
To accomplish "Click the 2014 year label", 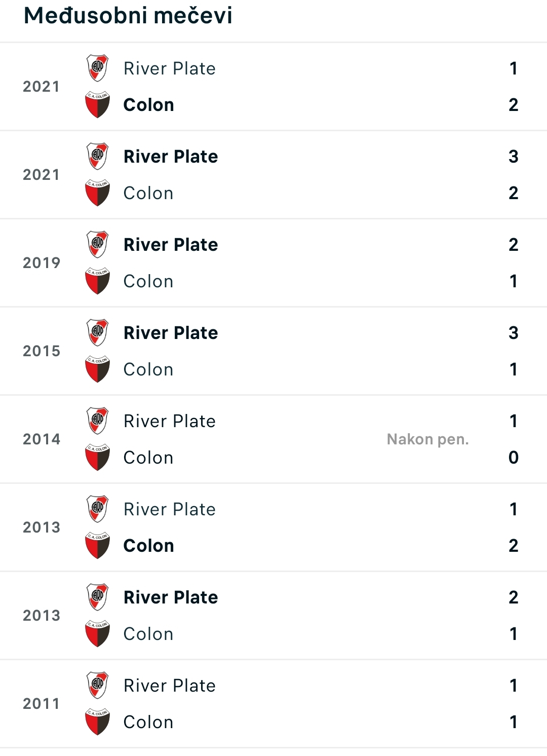I will (42, 439).
